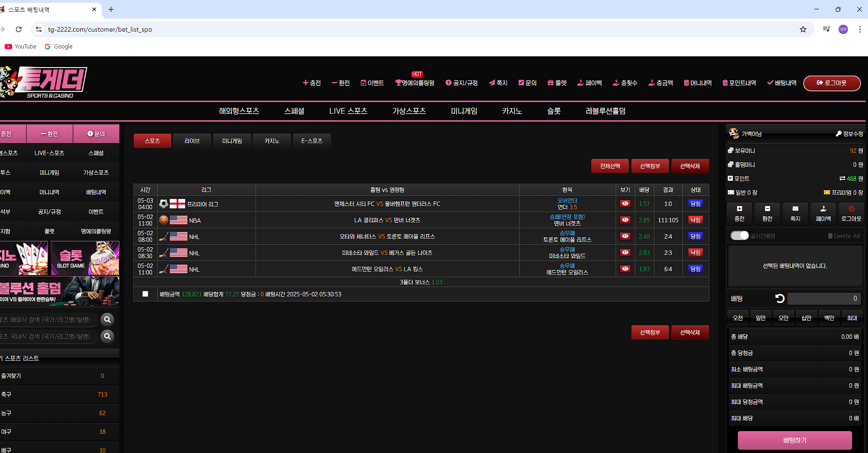
Task: Click search icon for 국내식 검색 field
Action: [107, 336]
